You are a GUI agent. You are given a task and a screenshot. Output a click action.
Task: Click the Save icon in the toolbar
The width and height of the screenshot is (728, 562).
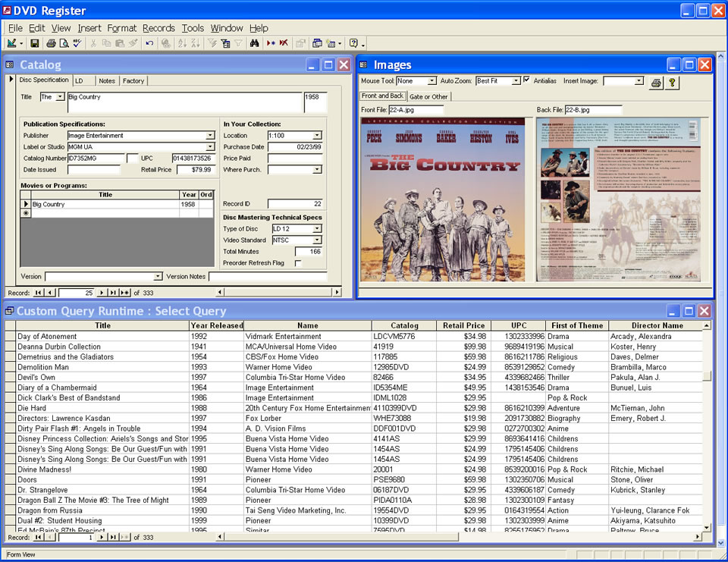tap(35, 44)
